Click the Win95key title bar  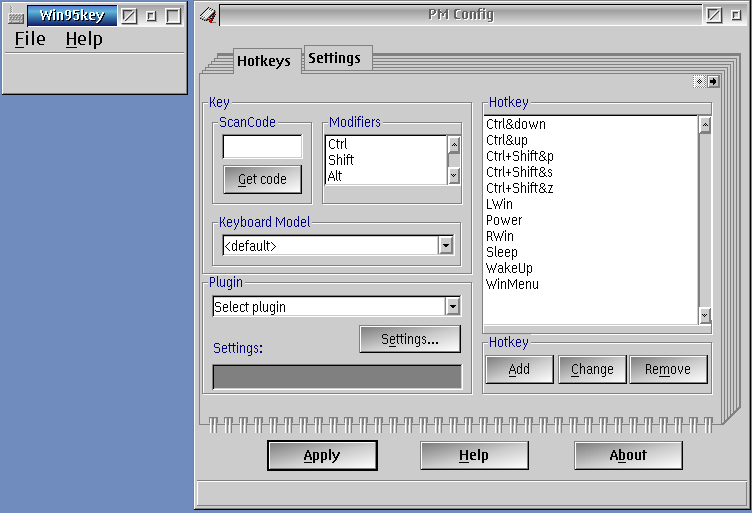pyautogui.click(x=72, y=16)
